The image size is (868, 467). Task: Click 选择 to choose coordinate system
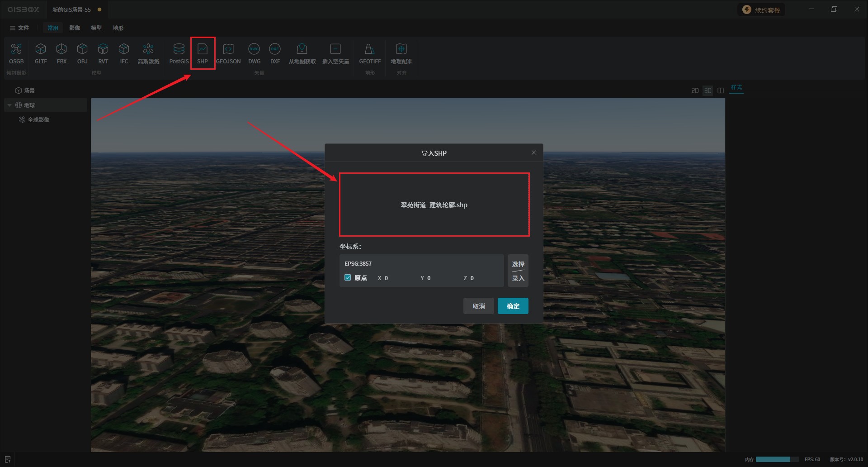coord(518,264)
